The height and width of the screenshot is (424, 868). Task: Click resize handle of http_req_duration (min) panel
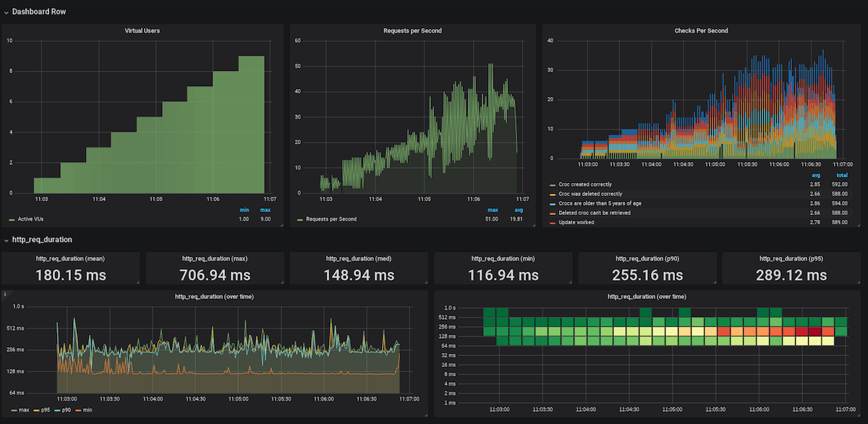point(569,284)
